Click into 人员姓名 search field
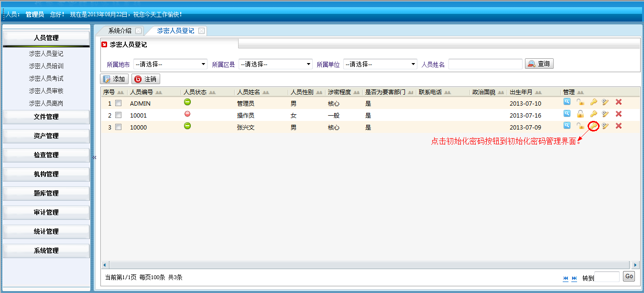The image size is (644, 293). [485, 64]
